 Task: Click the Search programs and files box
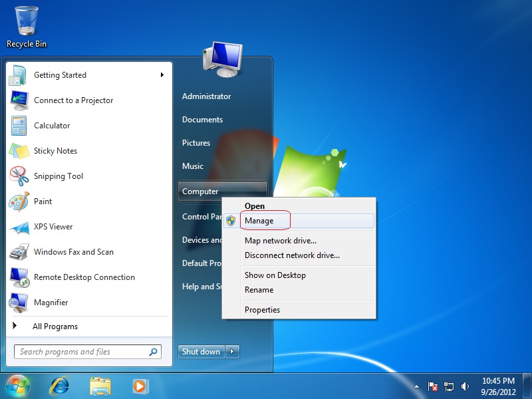tap(88, 352)
